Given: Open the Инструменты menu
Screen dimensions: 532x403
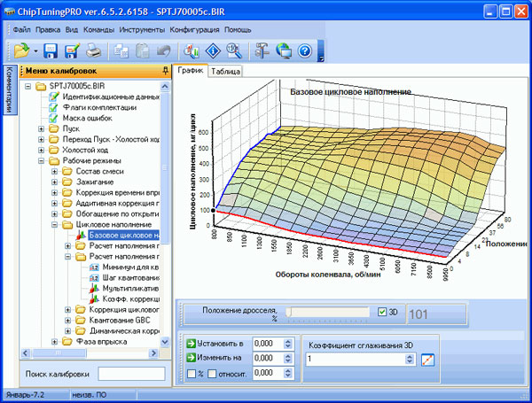Looking at the screenshot, I should (x=144, y=30).
